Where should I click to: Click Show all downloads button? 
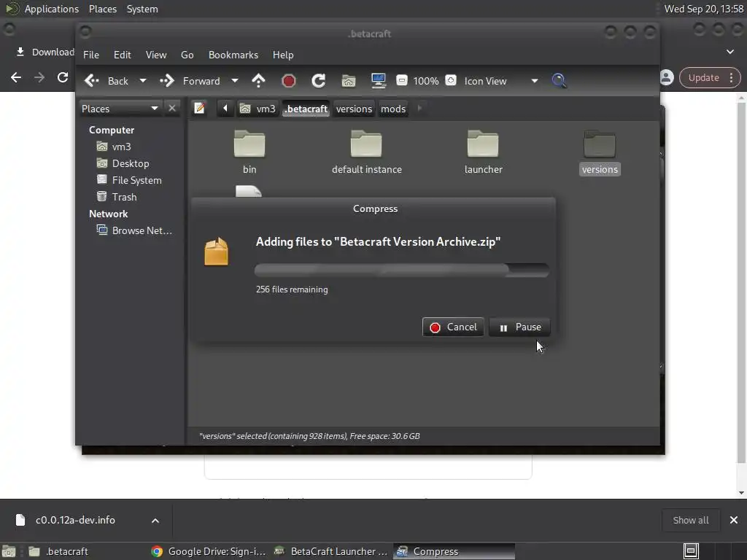pyautogui.click(x=690, y=520)
